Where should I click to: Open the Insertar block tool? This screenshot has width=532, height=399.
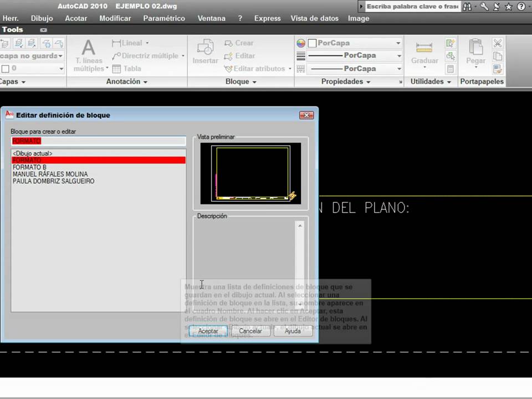[205, 51]
